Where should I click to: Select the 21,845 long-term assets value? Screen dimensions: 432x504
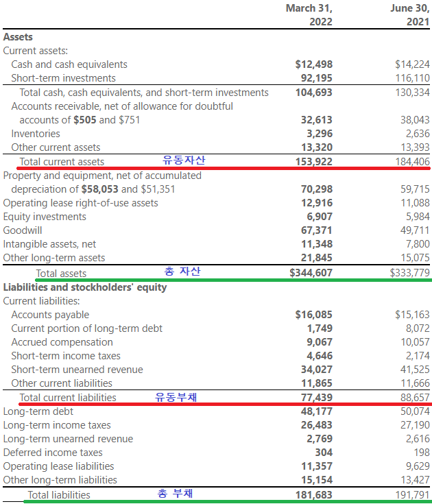(316, 258)
